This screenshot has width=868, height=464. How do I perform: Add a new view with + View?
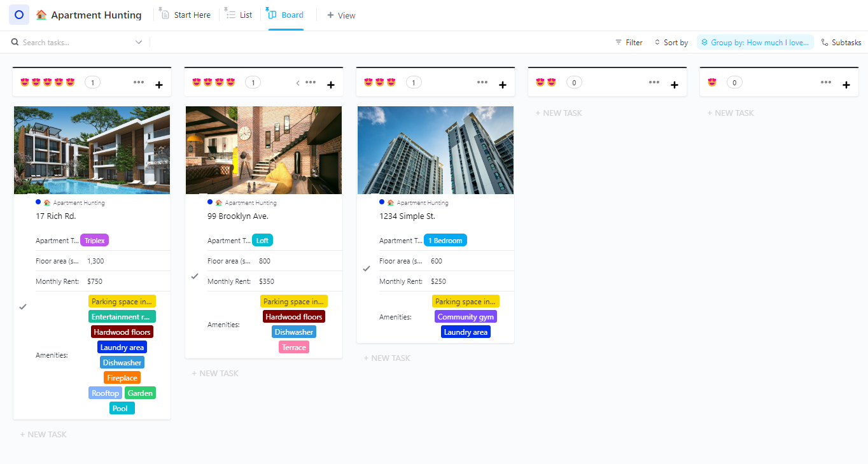[341, 15]
